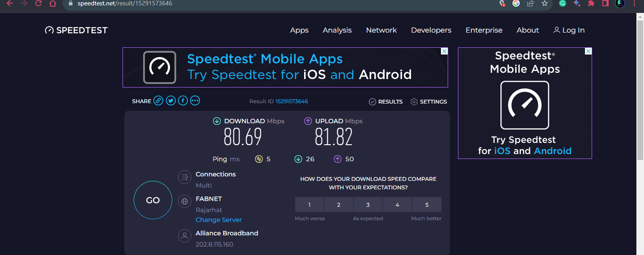Close the right sidebar ad

point(588,51)
